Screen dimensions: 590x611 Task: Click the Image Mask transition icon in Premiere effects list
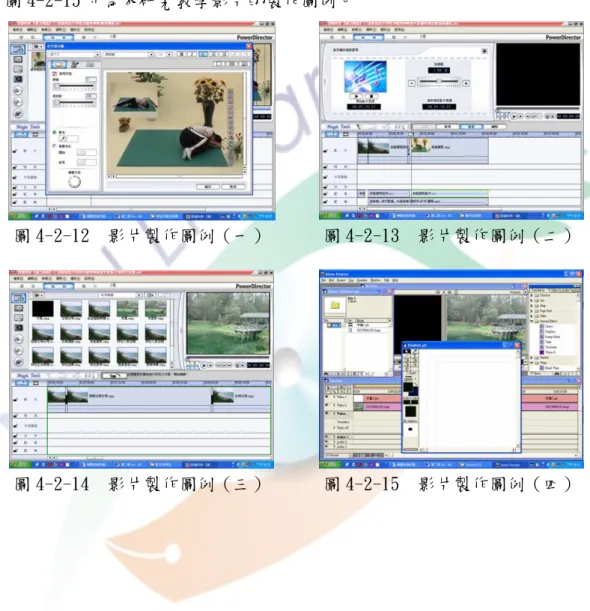[x=542, y=336]
